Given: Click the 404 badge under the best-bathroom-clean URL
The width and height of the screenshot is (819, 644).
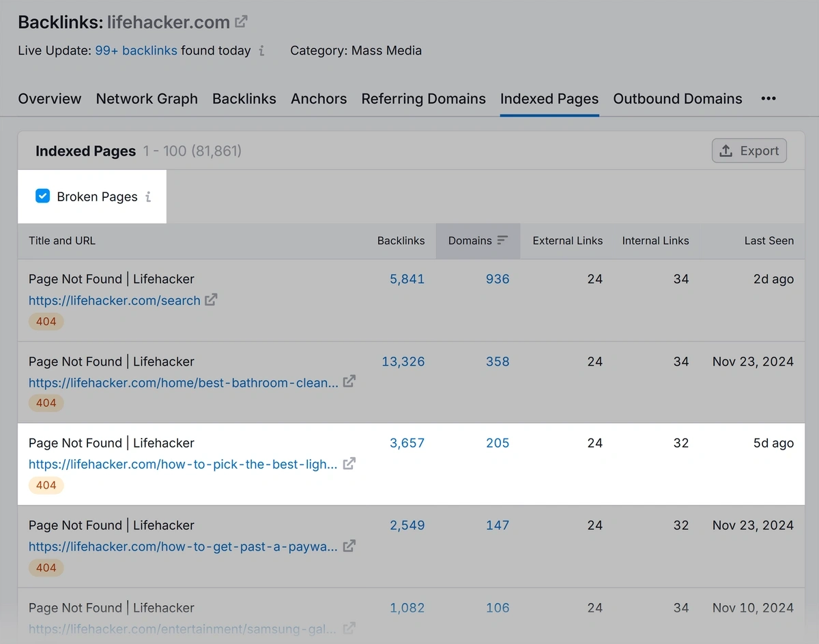Looking at the screenshot, I should 46,403.
